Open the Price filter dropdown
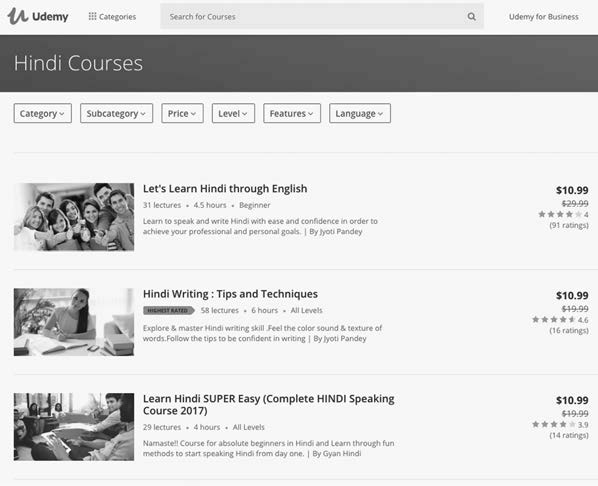598x486 pixels. pyautogui.click(x=182, y=113)
